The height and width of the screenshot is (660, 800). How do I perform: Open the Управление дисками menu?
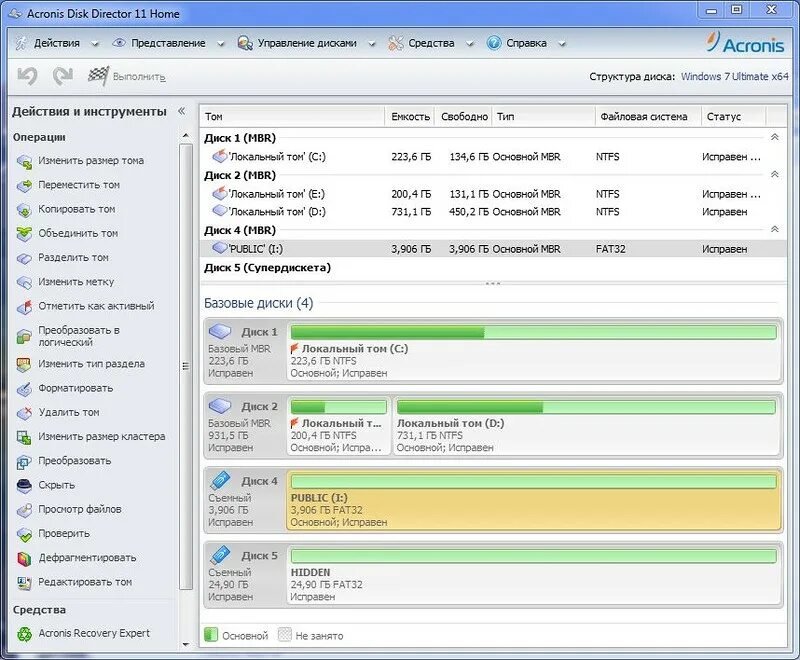point(307,43)
